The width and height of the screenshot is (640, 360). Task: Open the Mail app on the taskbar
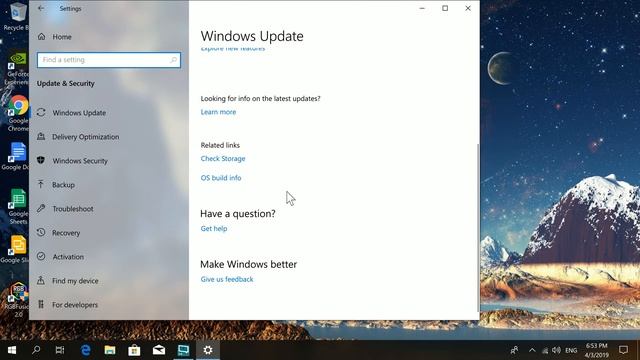[159, 350]
